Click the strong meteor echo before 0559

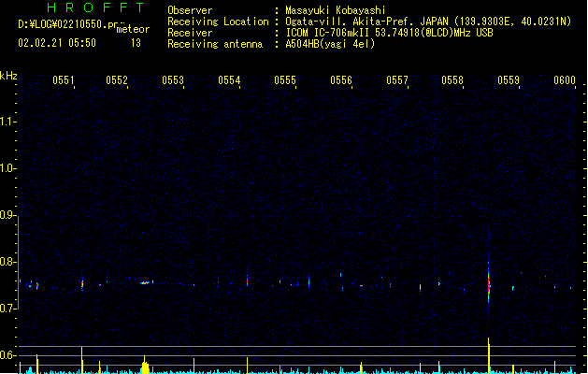click(489, 283)
